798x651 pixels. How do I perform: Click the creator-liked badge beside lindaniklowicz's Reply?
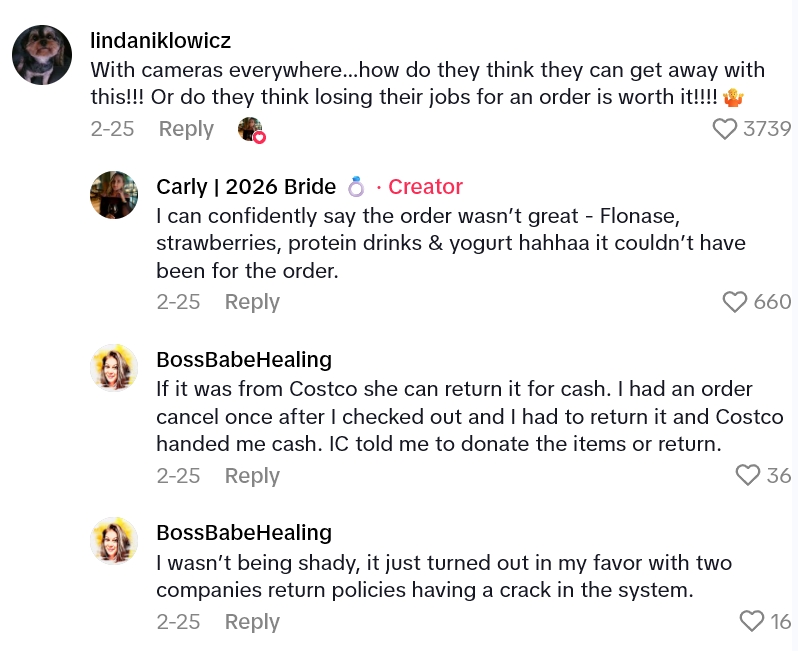(x=251, y=130)
